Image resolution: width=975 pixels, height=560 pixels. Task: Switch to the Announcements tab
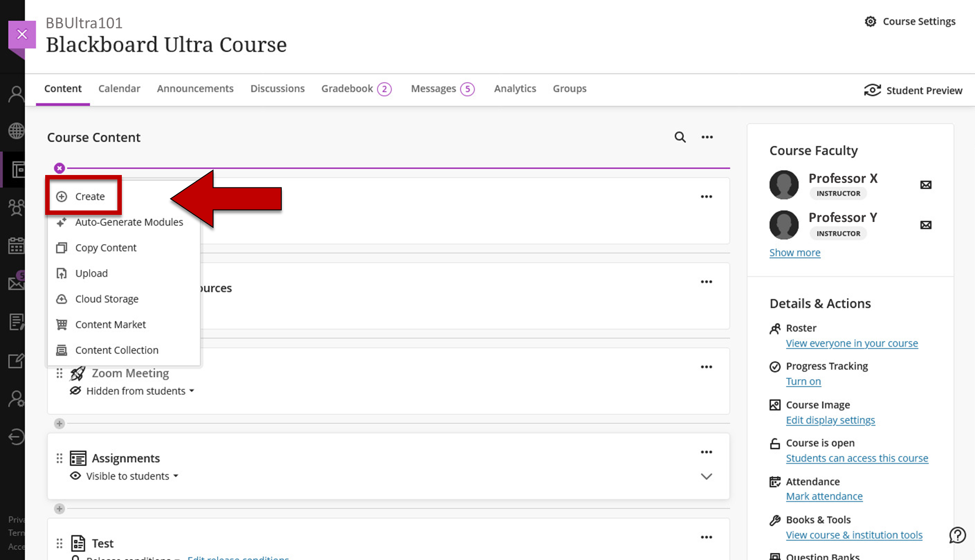point(195,89)
